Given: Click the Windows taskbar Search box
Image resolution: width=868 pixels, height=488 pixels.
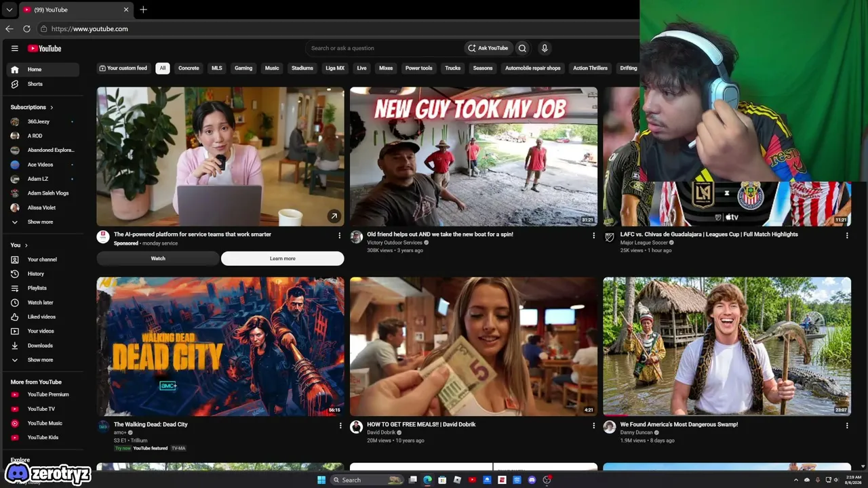Looking at the screenshot, I should pyautogui.click(x=367, y=480).
